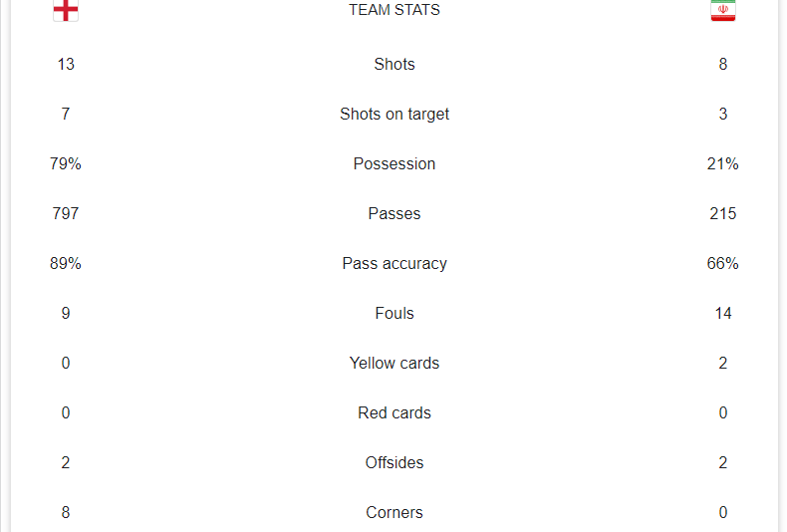Viewport: 787px width, 532px height.
Task: Click the Passes stat label
Action: (x=394, y=213)
